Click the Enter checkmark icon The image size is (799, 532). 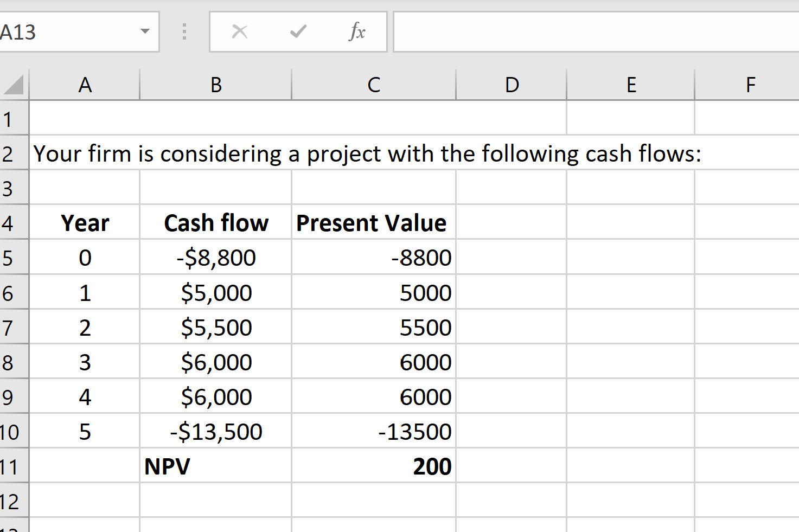[x=297, y=31]
